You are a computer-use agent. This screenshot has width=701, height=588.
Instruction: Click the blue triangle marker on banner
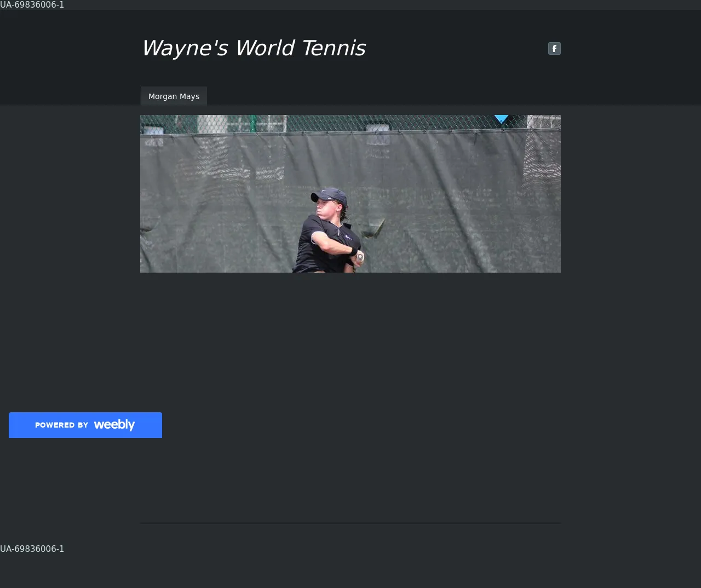(501, 119)
